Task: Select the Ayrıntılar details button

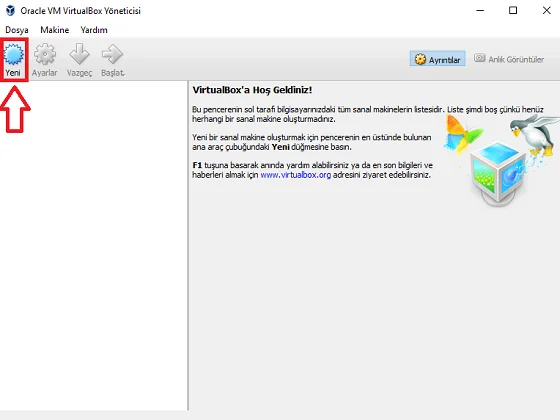Action: point(438,59)
